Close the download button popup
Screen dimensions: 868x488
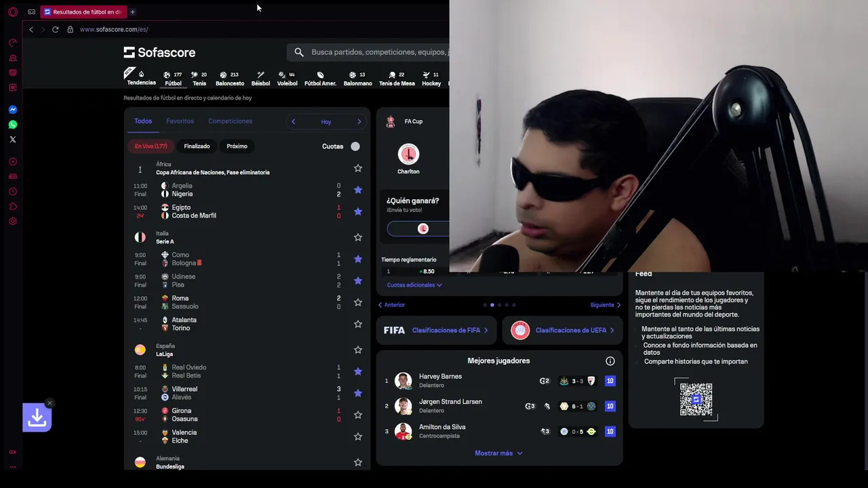[50, 403]
